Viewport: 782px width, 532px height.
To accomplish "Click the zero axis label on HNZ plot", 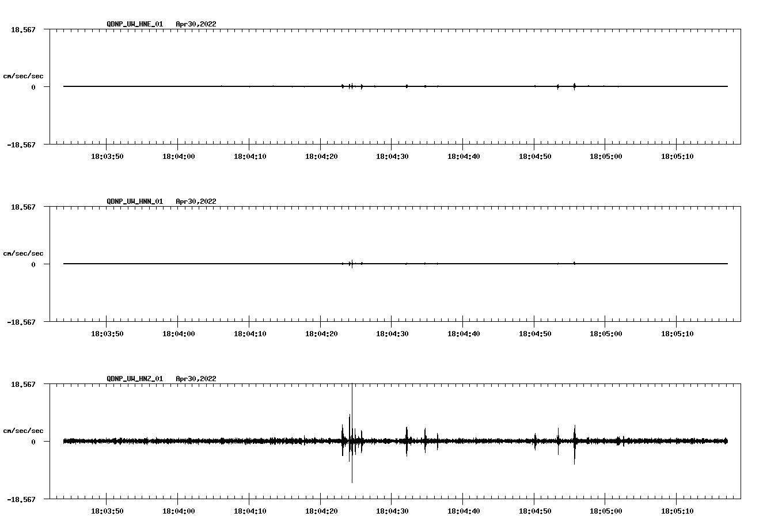I will pyautogui.click(x=33, y=442).
